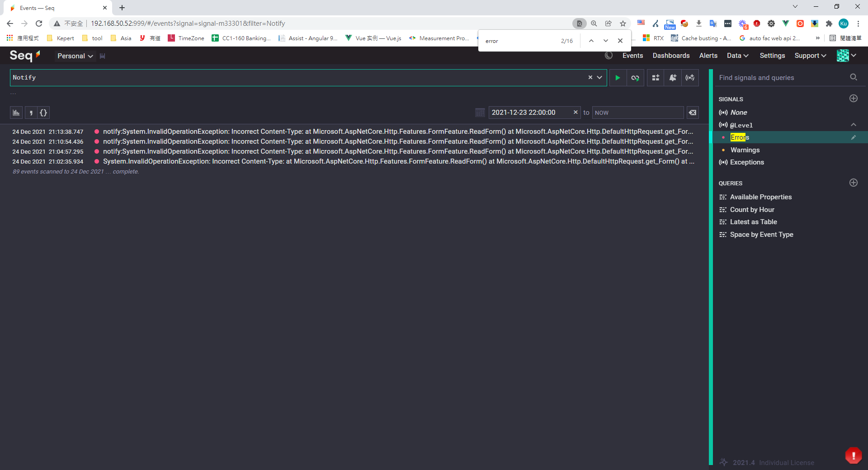868x470 pixels.
Task: Collapse the @Level signal group
Action: pos(854,125)
